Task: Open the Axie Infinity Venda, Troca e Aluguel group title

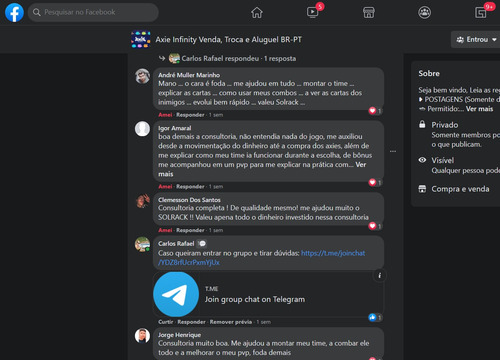Action: click(x=229, y=40)
